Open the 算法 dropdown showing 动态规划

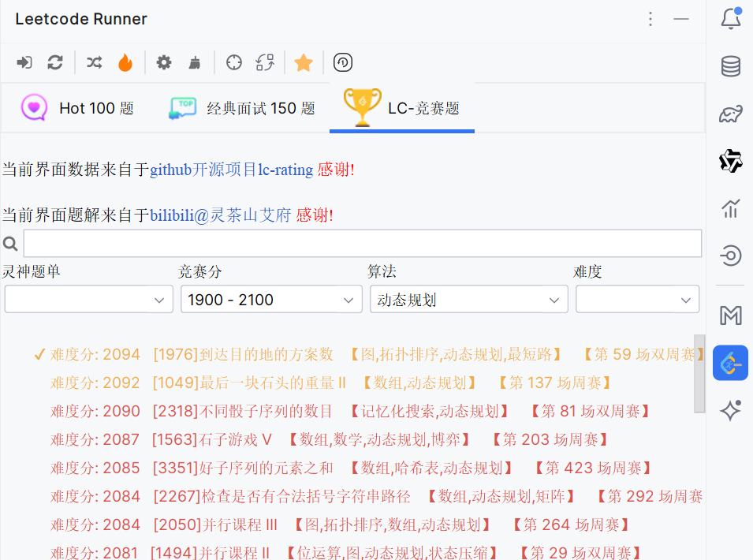click(468, 300)
